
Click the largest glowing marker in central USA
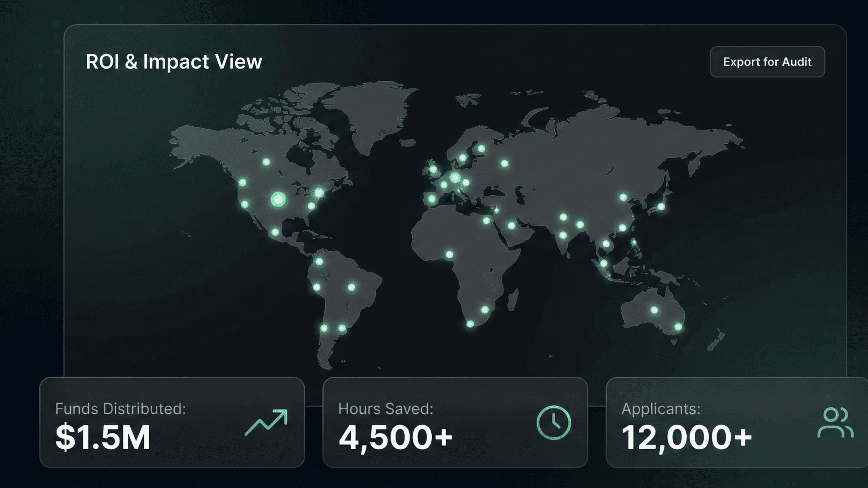pyautogui.click(x=278, y=199)
